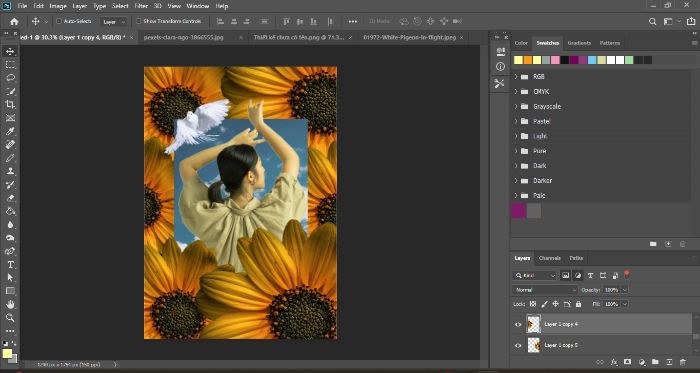This screenshot has height=373, width=700.
Task: Select the Layer 1 copy 5 thumbnail
Action: click(x=534, y=345)
